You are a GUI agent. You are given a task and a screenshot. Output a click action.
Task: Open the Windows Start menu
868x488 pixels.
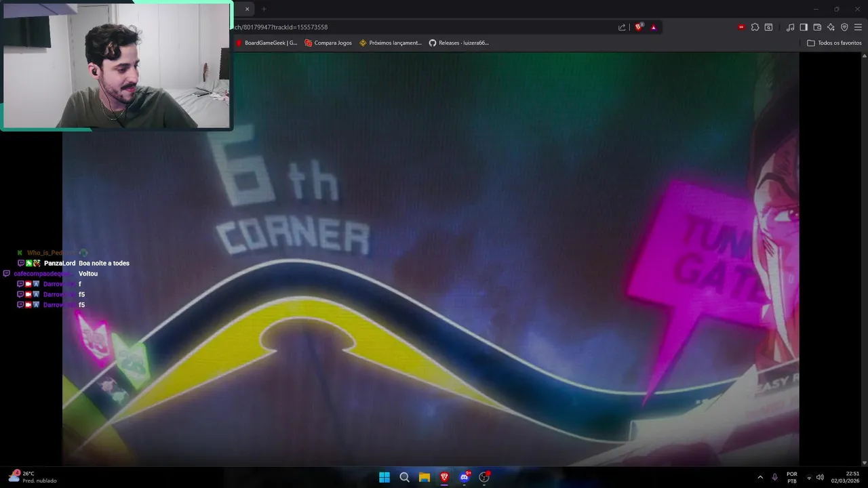tap(384, 477)
